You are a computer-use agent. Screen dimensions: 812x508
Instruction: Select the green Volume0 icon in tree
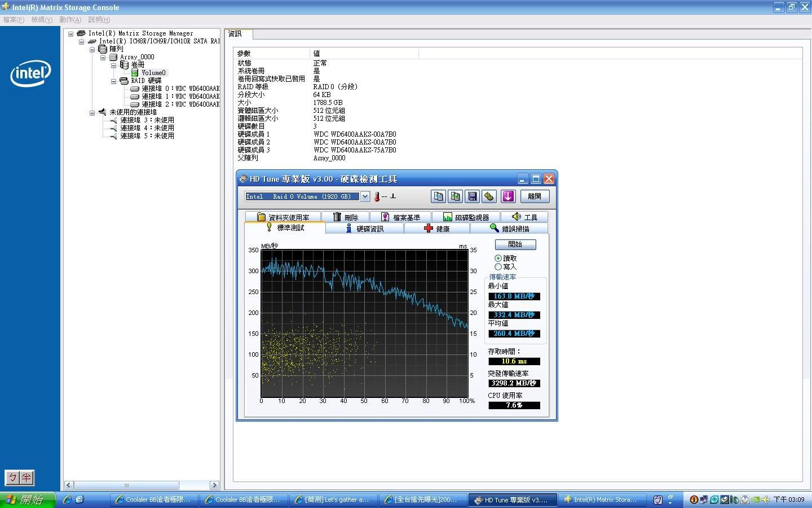[135, 73]
